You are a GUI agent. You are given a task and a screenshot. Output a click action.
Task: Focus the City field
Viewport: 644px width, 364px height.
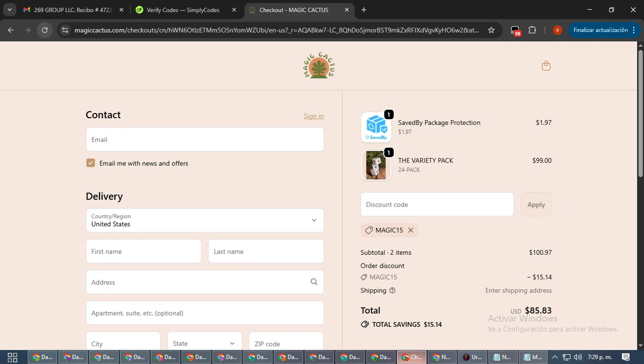pyautogui.click(x=123, y=343)
